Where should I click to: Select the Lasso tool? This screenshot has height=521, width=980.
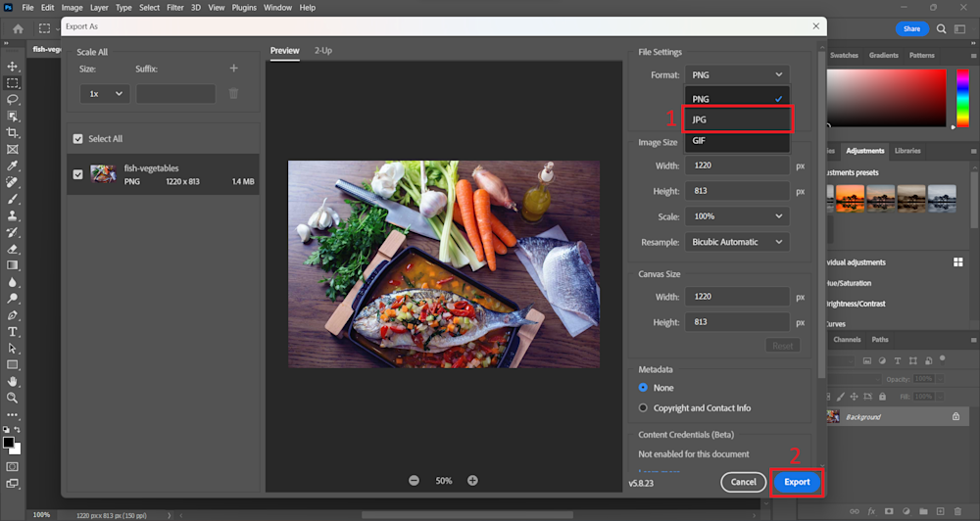point(13,100)
